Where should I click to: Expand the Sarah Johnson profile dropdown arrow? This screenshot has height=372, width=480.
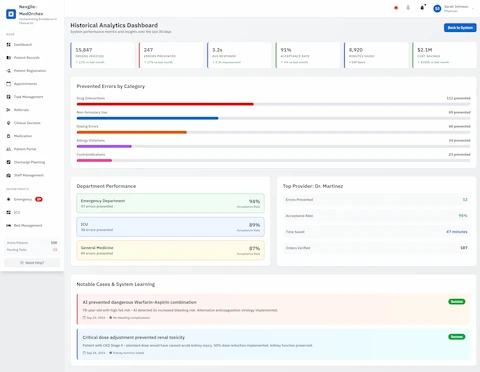tap(473, 9)
